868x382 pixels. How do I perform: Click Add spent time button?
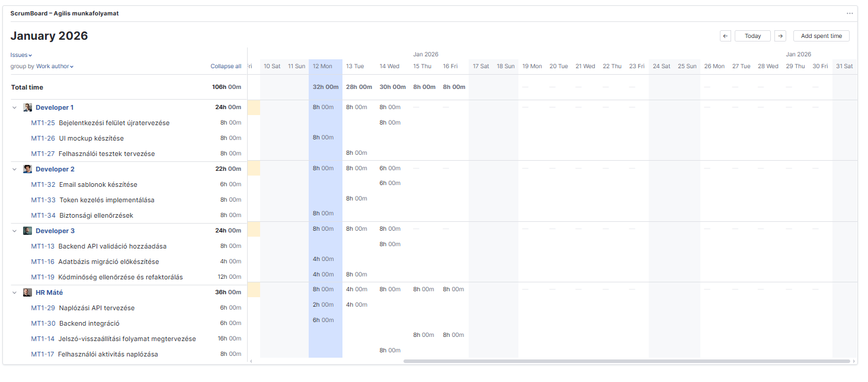pyautogui.click(x=821, y=36)
